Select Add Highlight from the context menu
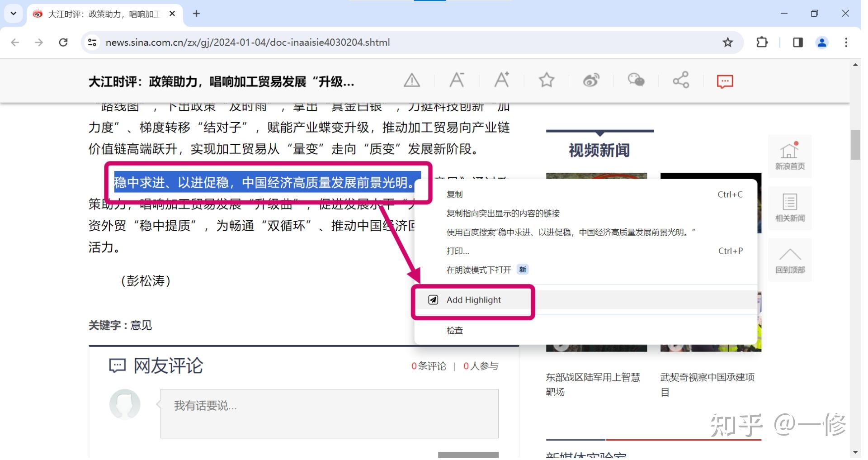The image size is (868, 460). (473, 299)
